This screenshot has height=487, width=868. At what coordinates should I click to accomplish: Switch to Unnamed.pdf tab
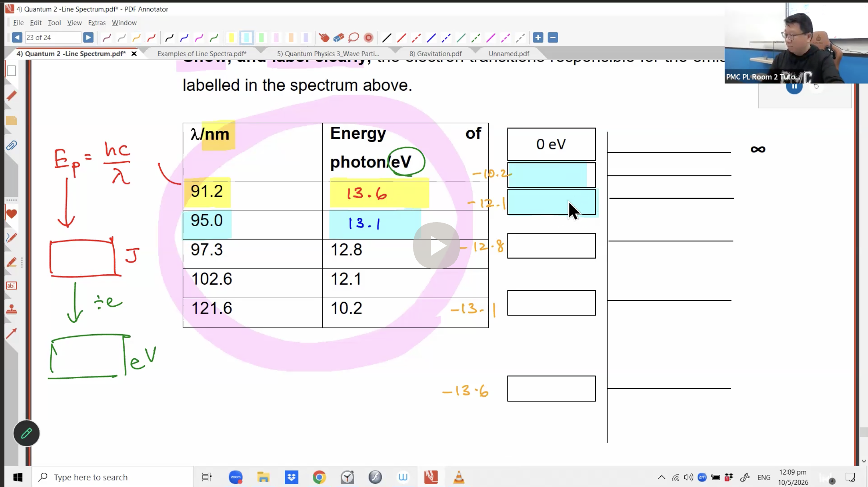tap(509, 54)
